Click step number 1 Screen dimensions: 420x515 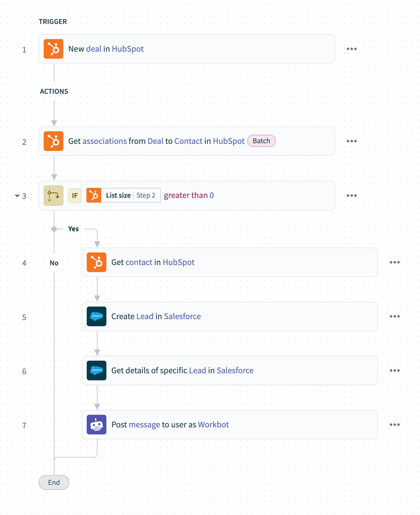pyautogui.click(x=24, y=50)
